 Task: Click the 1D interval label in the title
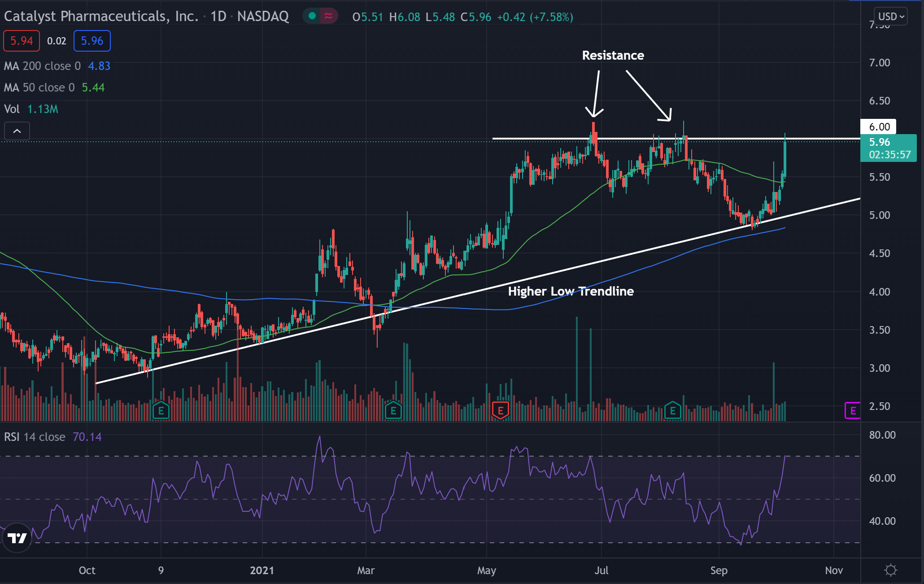[x=218, y=17]
